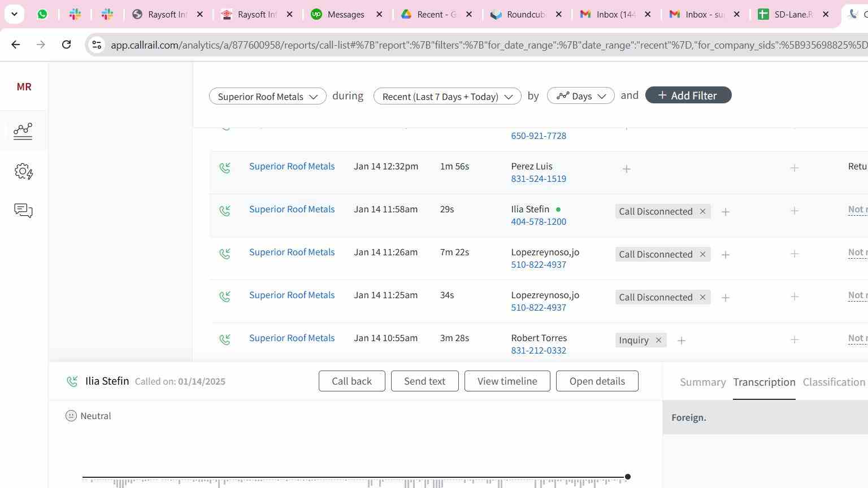Expand the Superior Roof Metals company filter

coord(267,96)
